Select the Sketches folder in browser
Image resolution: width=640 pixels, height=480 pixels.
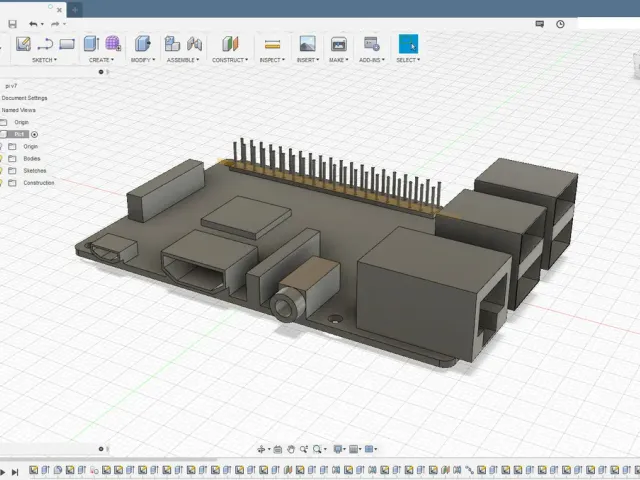35,171
